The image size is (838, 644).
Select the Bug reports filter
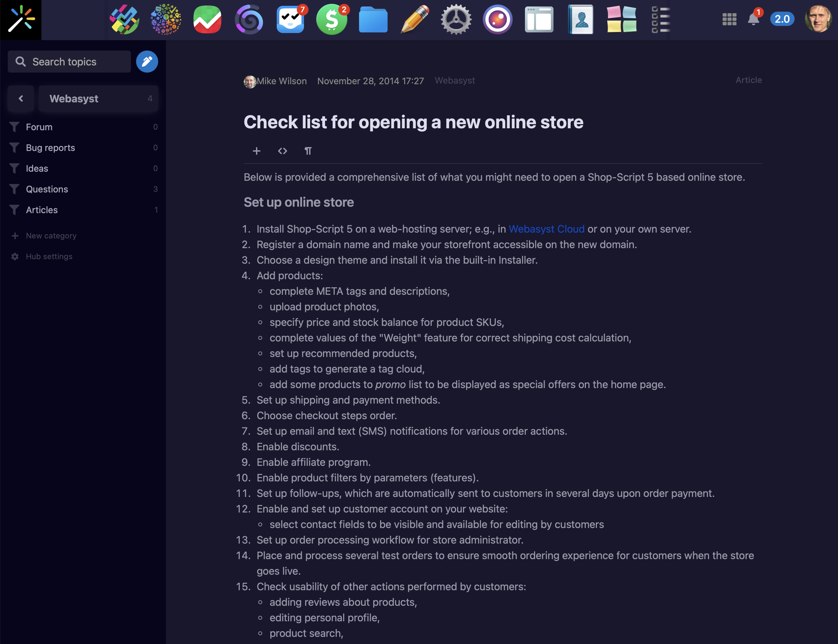coord(83,148)
